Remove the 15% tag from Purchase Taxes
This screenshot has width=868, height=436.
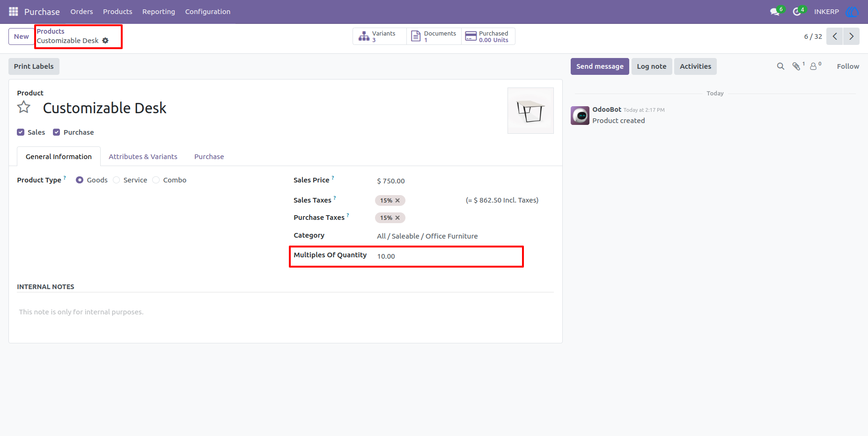(397, 218)
